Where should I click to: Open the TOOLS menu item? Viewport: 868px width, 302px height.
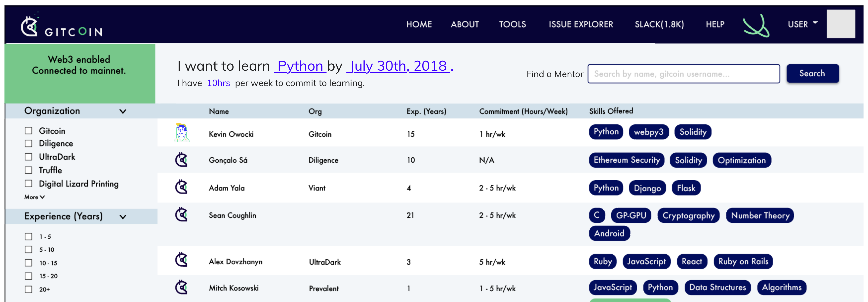[x=513, y=24]
